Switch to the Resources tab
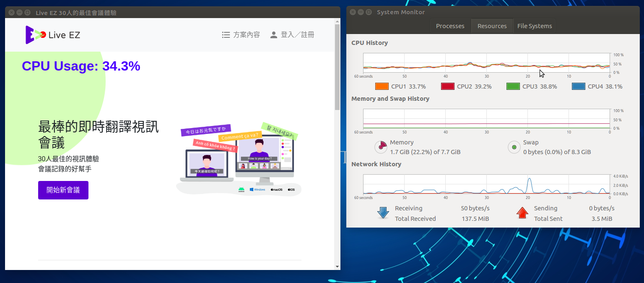This screenshot has height=283, width=644. coord(492,26)
